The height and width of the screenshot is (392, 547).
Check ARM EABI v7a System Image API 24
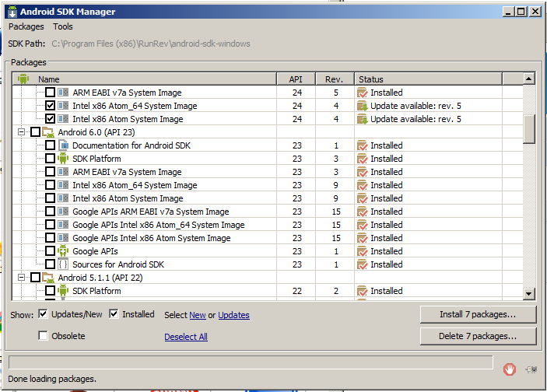pos(51,93)
